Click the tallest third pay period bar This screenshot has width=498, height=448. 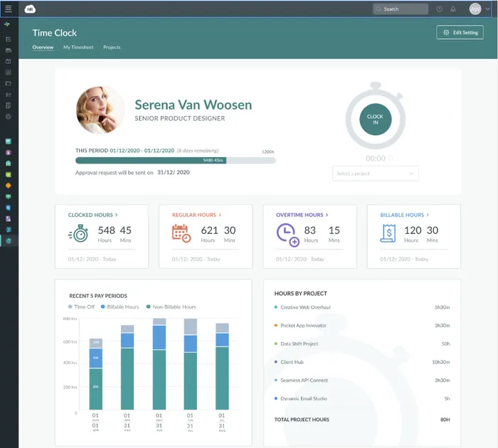coord(159,364)
